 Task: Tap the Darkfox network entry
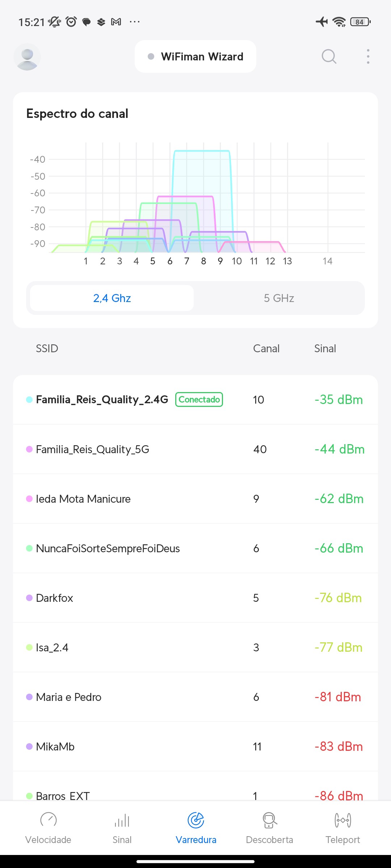pyautogui.click(x=55, y=598)
